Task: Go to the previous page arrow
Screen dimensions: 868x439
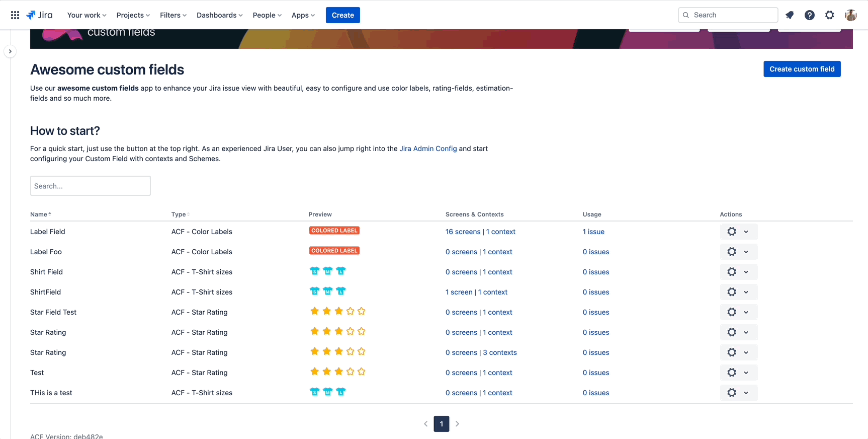Action: coord(425,424)
